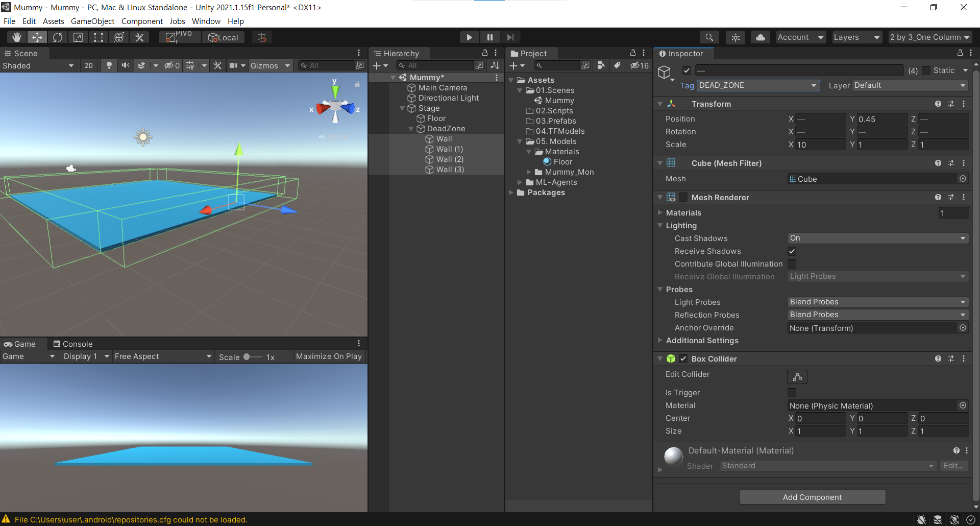Open the Layer Default dropdown
980x526 pixels.
[911, 85]
